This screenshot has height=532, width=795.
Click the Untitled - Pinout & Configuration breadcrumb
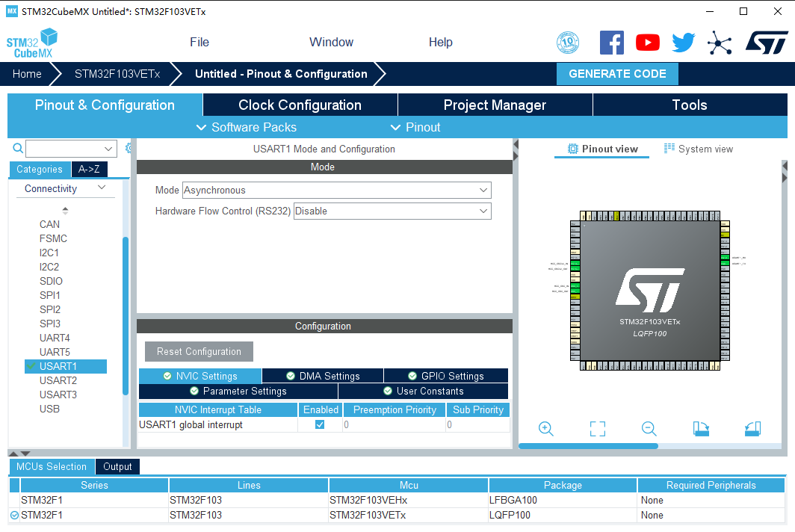(x=281, y=74)
